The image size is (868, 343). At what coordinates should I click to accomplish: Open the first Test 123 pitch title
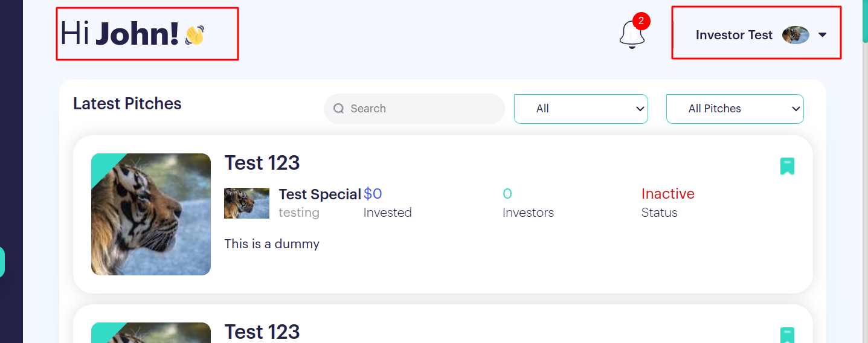tap(262, 163)
